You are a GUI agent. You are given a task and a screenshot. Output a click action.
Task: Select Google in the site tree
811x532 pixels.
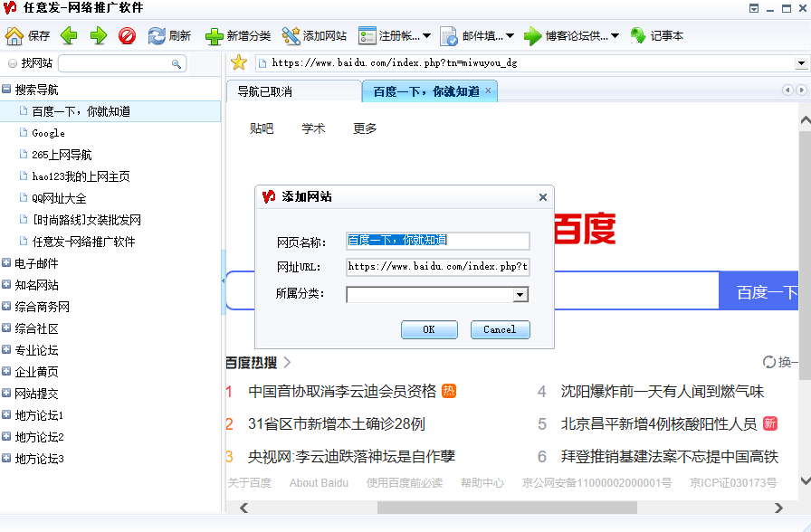tap(48, 133)
